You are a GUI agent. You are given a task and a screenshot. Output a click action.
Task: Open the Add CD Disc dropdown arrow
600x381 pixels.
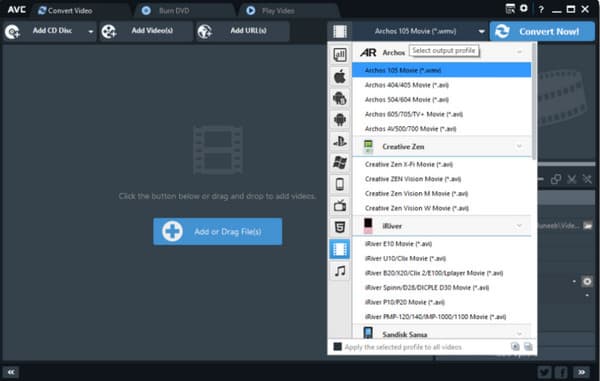pos(91,31)
